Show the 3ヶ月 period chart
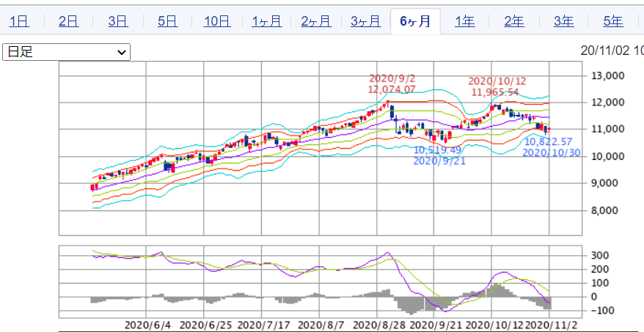The width and height of the screenshot is (644, 332). click(365, 21)
